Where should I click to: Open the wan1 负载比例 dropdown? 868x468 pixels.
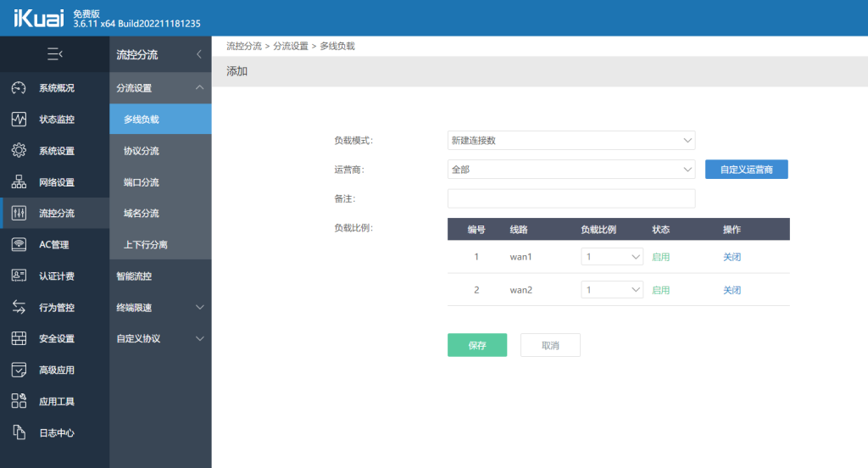pyautogui.click(x=612, y=256)
